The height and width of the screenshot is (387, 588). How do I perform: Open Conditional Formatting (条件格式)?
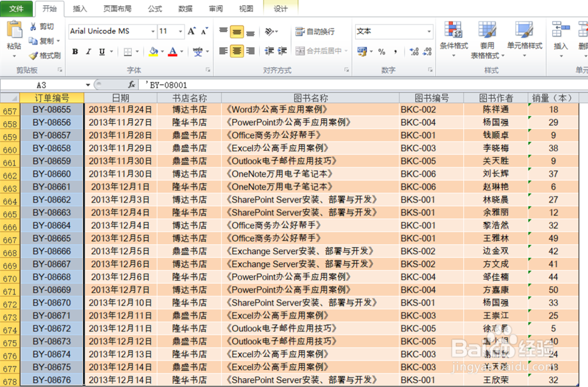(x=454, y=40)
